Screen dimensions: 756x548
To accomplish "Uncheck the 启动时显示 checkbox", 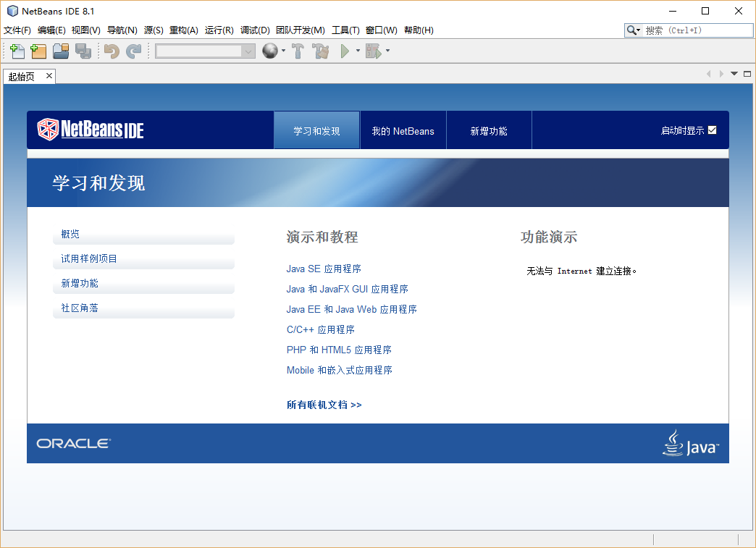I will tap(712, 130).
